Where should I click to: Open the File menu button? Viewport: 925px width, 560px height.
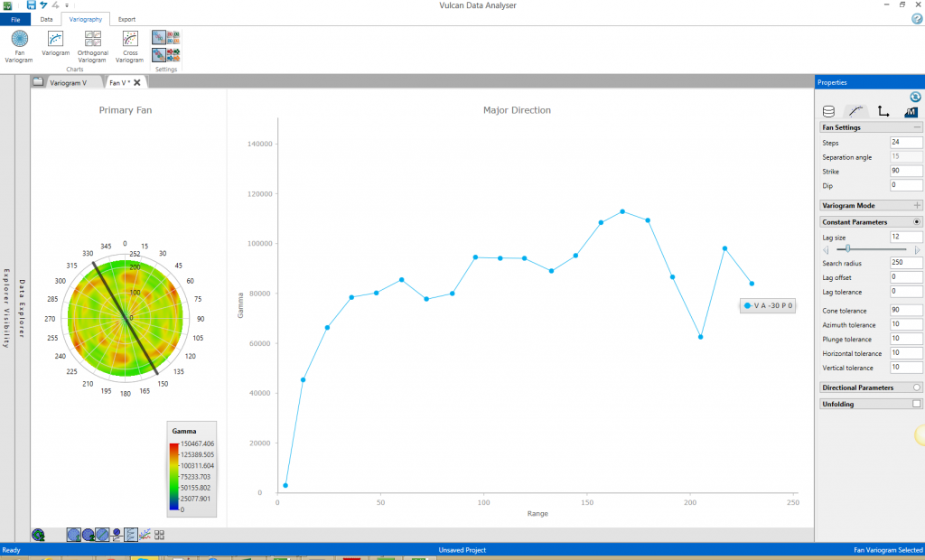pyautogui.click(x=15, y=18)
